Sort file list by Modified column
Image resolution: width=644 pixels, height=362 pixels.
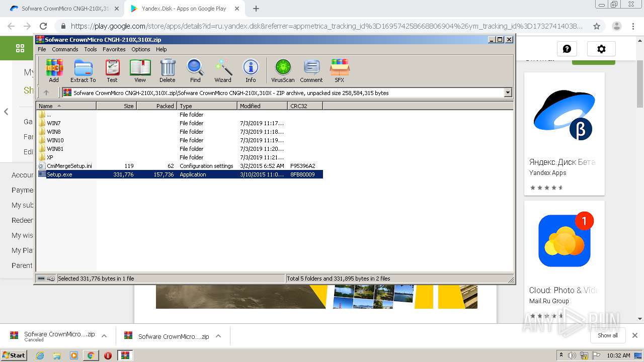(x=262, y=106)
